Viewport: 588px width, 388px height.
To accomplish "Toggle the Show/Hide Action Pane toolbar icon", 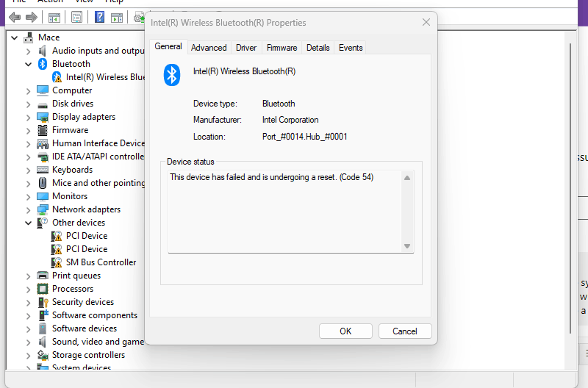I will [x=117, y=17].
